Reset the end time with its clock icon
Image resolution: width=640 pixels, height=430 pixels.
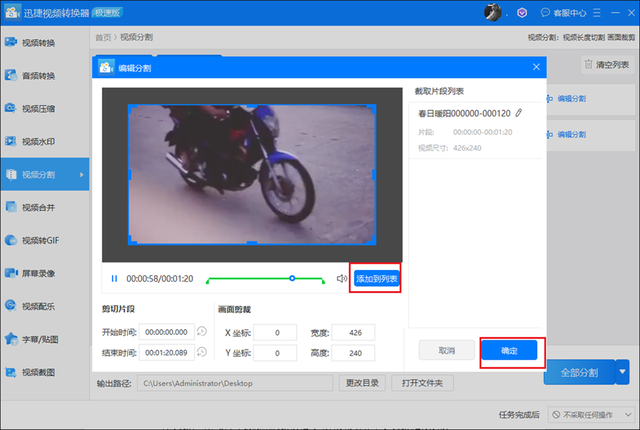point(202,352)
